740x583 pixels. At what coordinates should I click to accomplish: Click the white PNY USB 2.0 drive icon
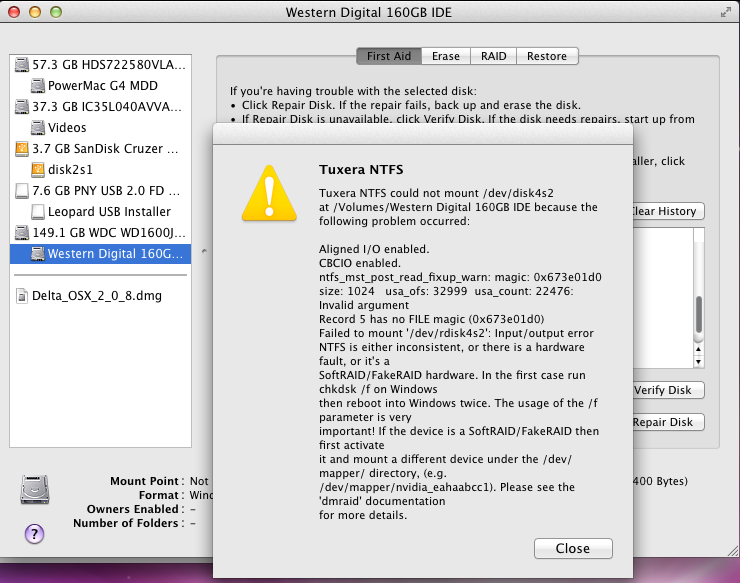click(x=22, y=191)
